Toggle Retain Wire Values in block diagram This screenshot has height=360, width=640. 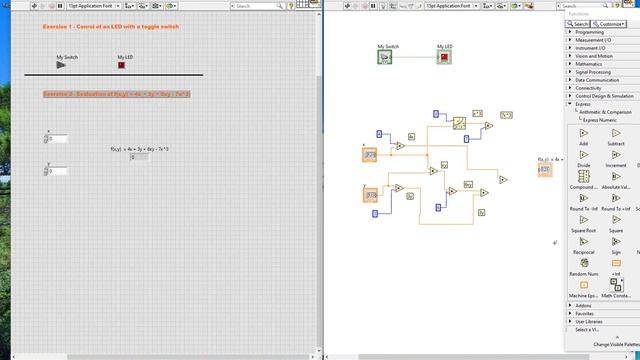393,6
